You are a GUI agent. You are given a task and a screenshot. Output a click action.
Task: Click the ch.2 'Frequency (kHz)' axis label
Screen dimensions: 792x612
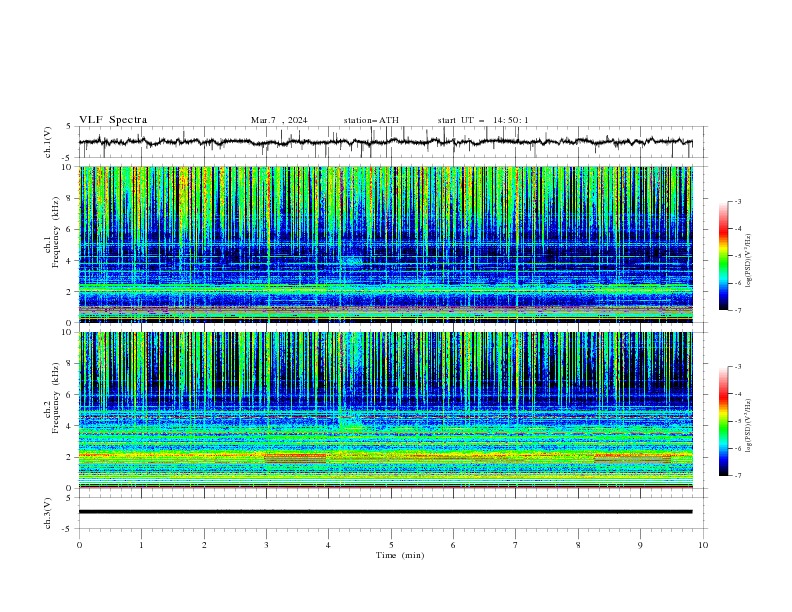[56, 398]
